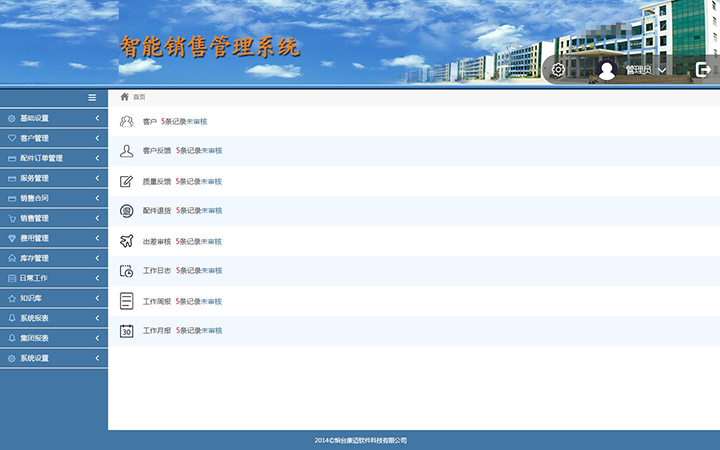Image resolution: width=720 pixels, height=450 pixels.
Task: Open 未审核 link for 工作周报
Action: coord(212,301)
